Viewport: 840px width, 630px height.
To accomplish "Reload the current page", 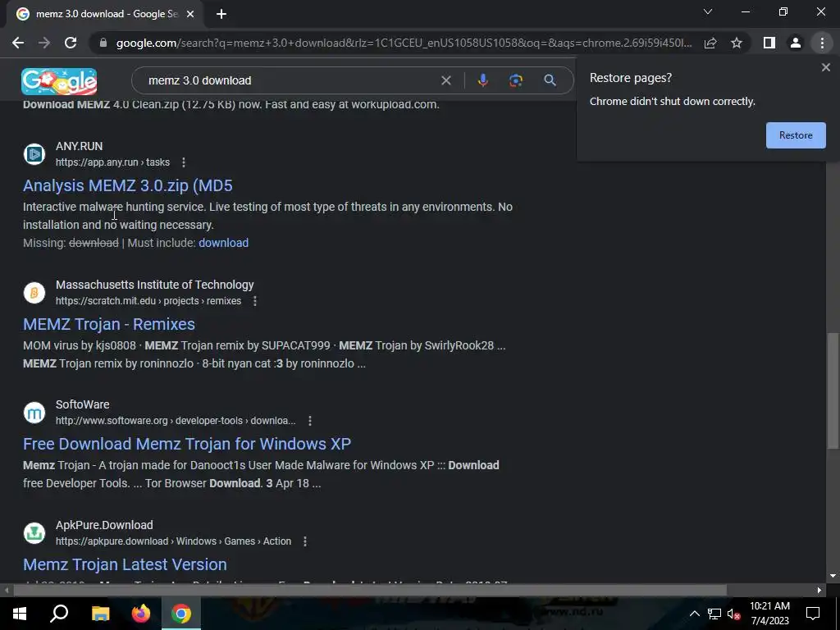I will 71,43.
